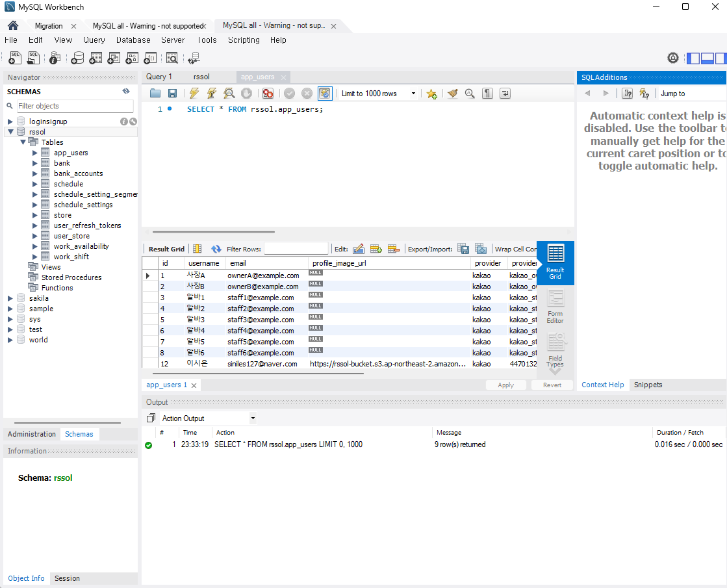Export recordset to file icon
The width and height of the screenshot is (727, 588).
click(463, 249)
